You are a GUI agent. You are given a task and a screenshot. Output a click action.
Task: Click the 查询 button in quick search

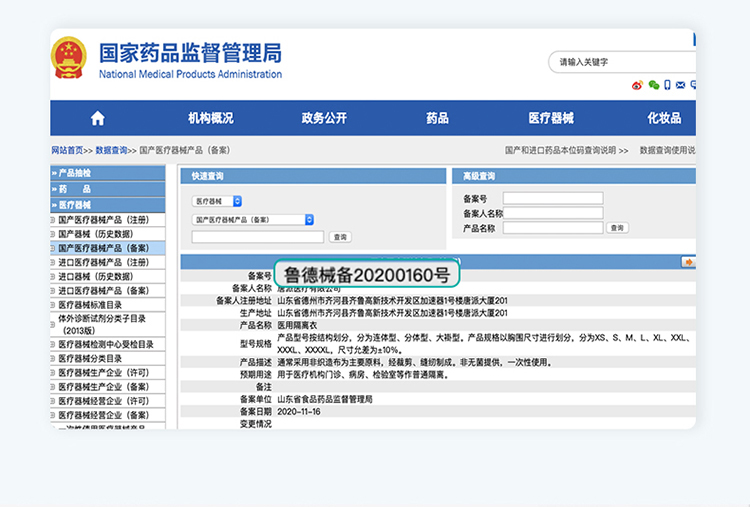(x=340, y=237)
